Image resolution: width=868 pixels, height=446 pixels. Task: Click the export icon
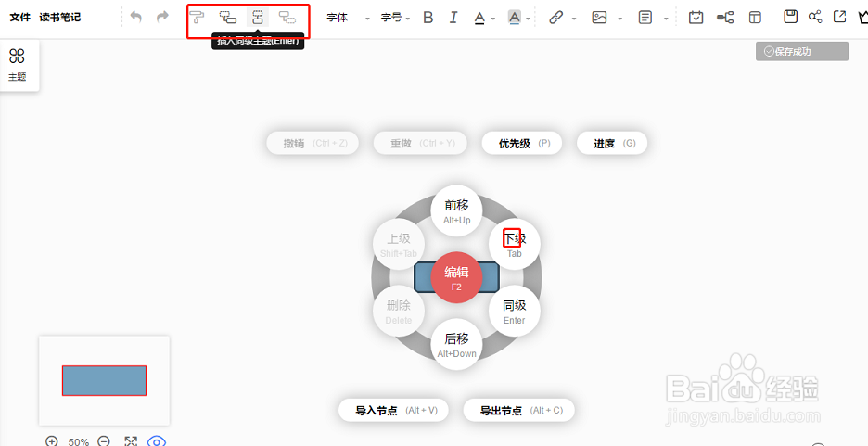coord(840,17)
